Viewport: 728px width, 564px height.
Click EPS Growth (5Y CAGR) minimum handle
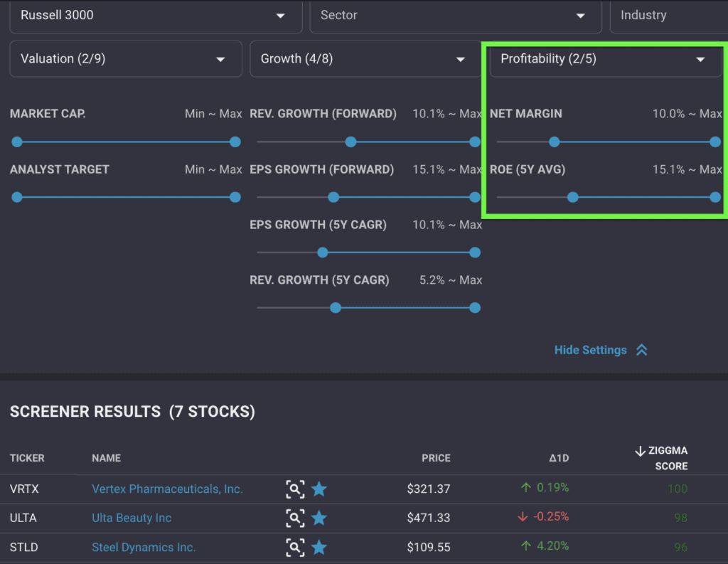pyautogui.click(x=323, y=252)
